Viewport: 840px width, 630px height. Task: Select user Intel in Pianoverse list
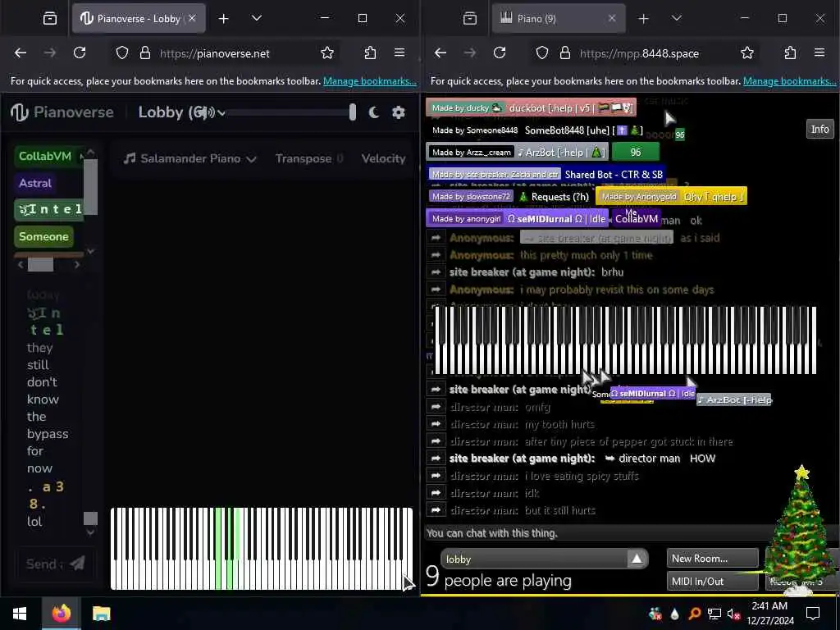coord(49,209)
